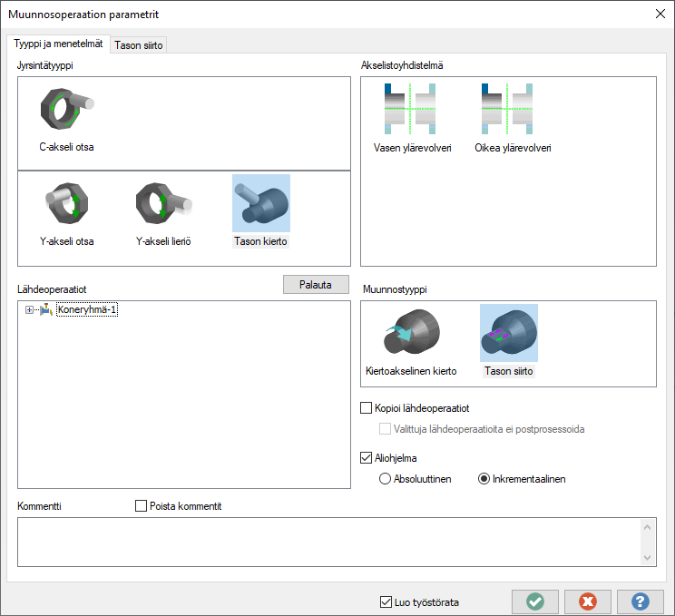675x616 pixels.
Task: Pick the Tason kierto icon
Action: coord(260,205)
